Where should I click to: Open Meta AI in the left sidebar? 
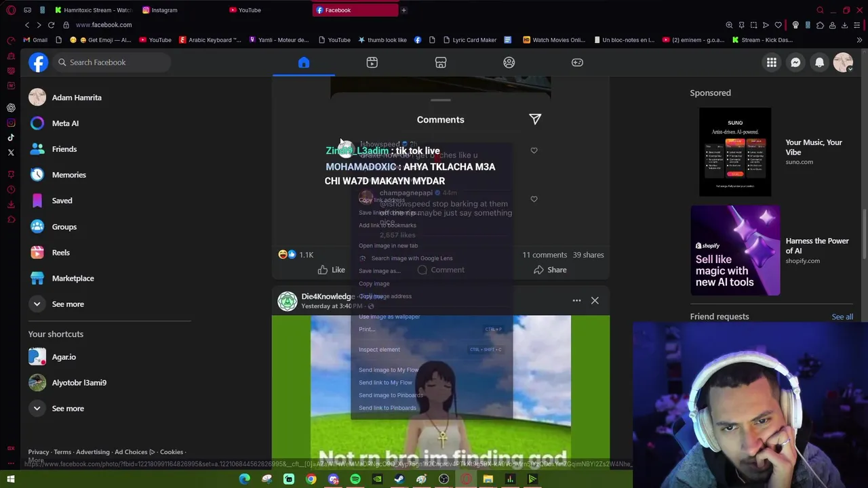[110, 123]
